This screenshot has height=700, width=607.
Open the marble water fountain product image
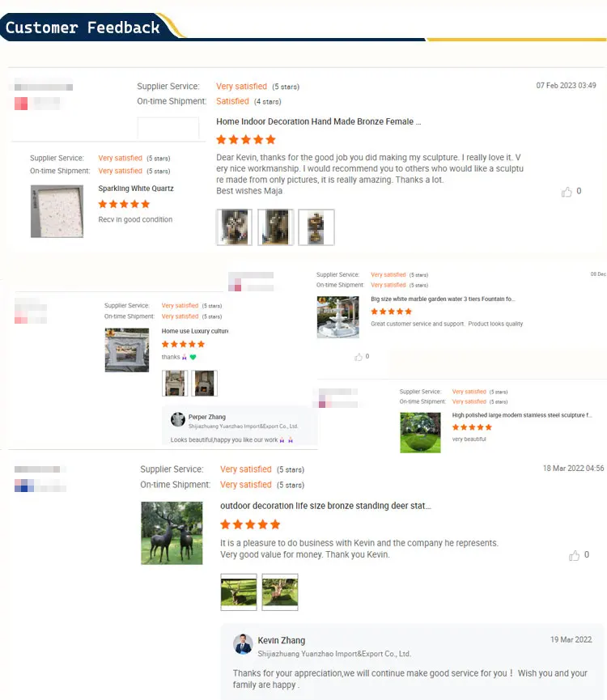point(337,317)
